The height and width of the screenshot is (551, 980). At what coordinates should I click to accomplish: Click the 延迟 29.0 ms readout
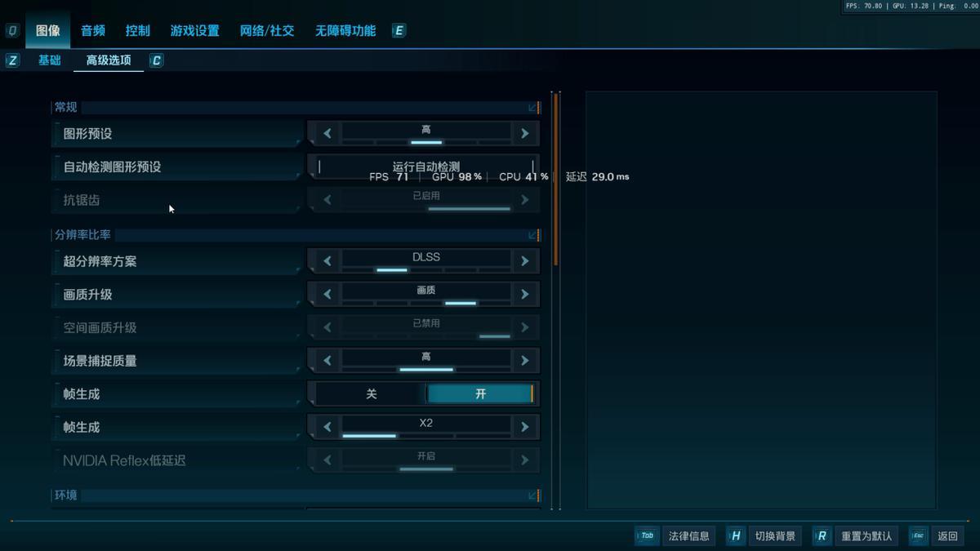(598, 176)
